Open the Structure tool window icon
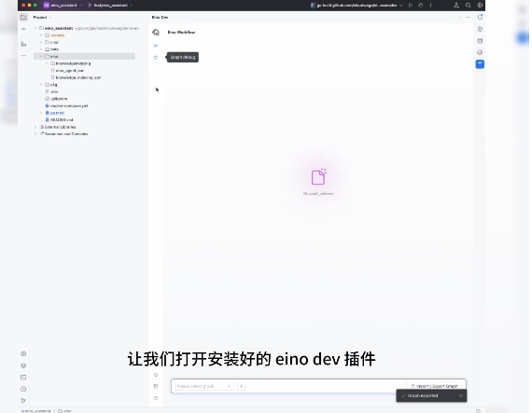The width and height of the screenshot is (532, 413). click(23, 44)
